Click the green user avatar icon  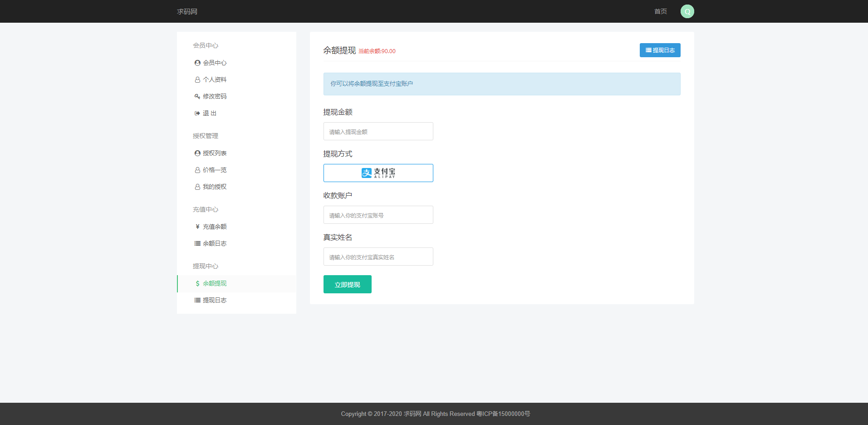pos(687,11)
